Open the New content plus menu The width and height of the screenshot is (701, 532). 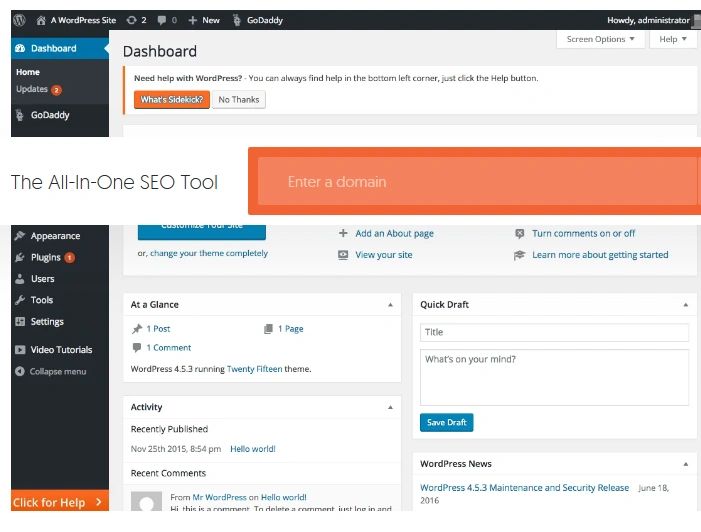204,20
